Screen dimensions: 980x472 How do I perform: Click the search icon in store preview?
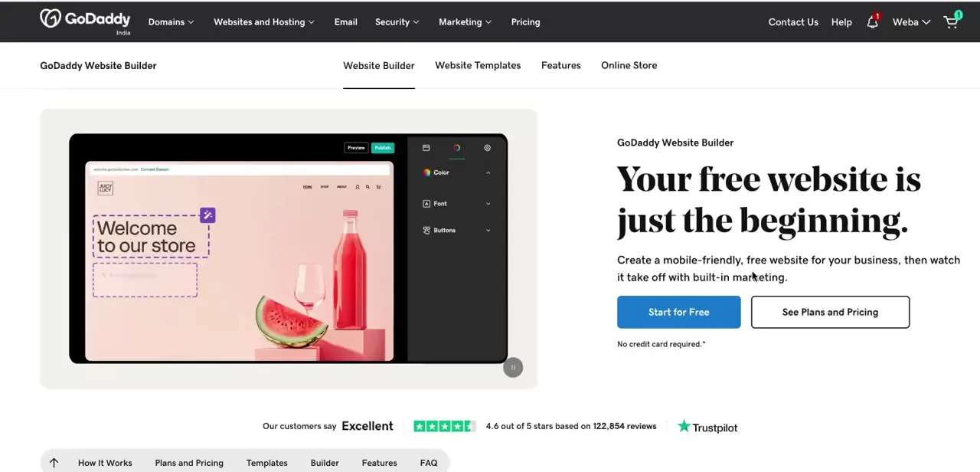367,187
